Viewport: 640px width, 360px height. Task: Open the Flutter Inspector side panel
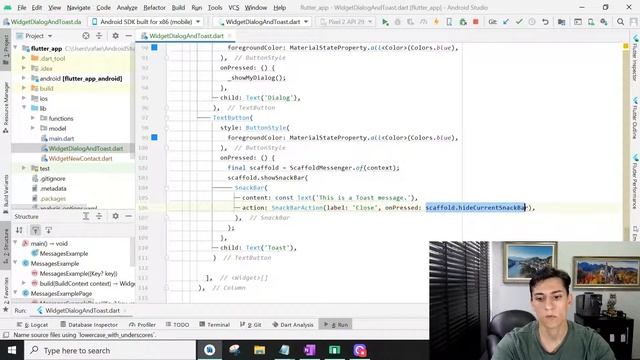(x=635, y=58)
